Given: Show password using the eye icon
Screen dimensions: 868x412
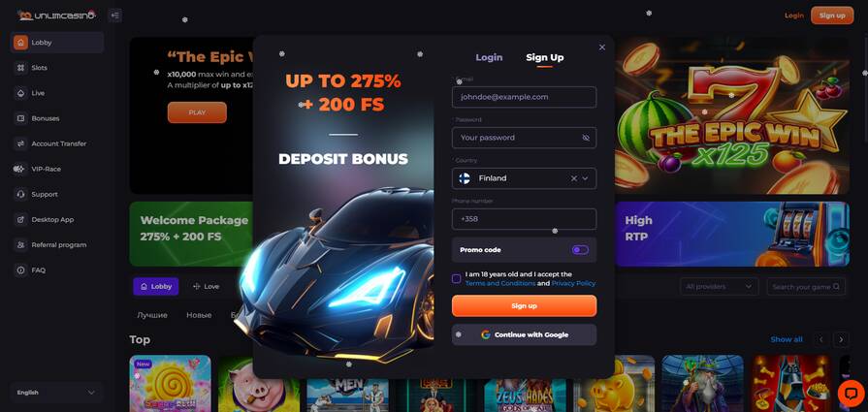Looking at the screenshot, I should (x=586, y=138).
